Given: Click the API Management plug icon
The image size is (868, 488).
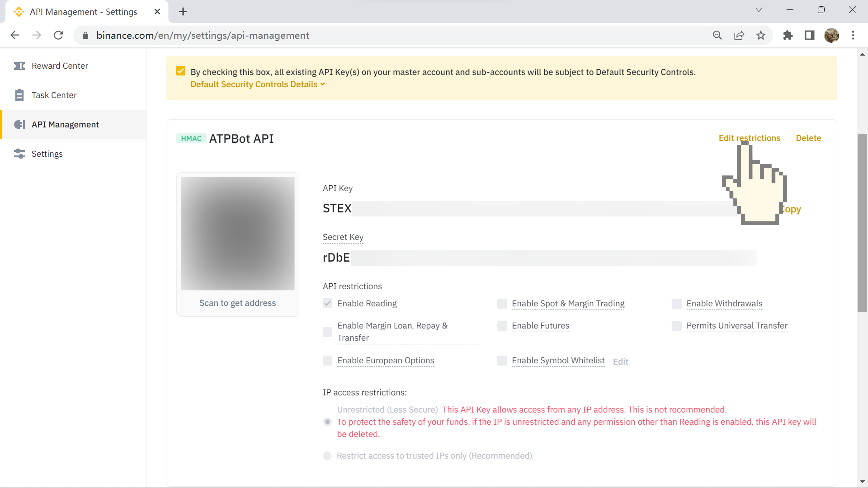Looking at the screenshot, I should click(19, 124).
